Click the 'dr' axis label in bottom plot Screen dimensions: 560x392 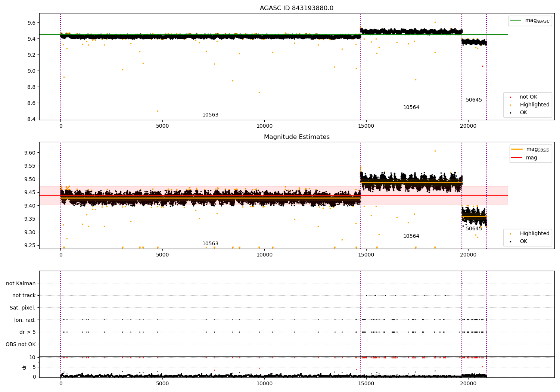point(24,367)
